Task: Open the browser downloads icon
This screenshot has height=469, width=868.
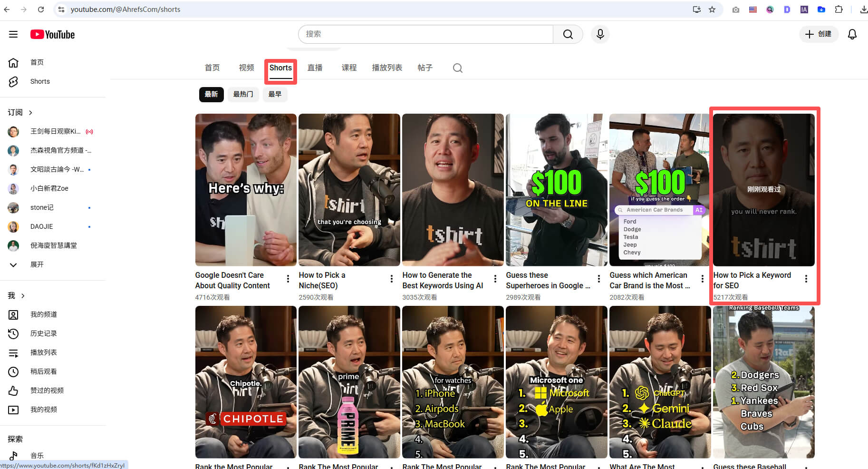Action: point(863,10)
